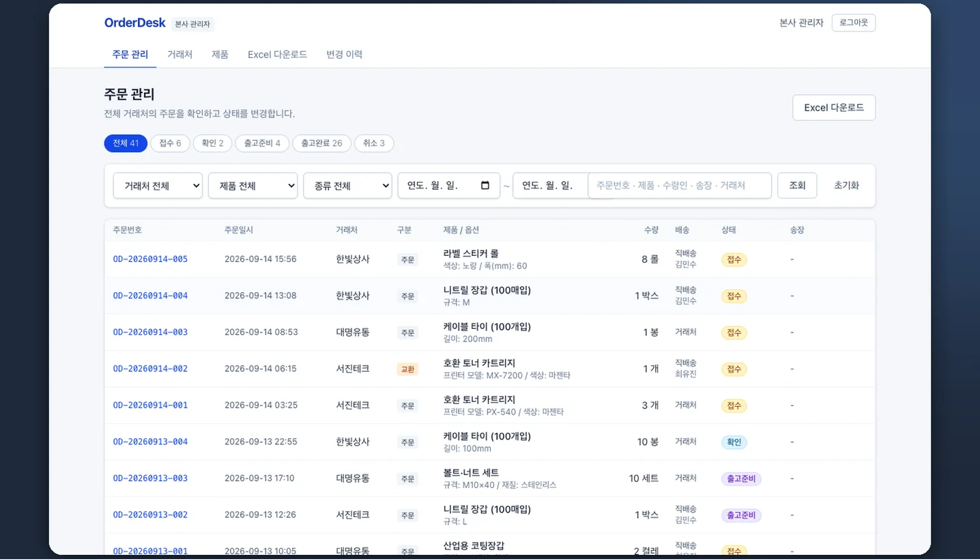Screen dimensions: 980x559
Task: Click the 접수 status badge on OD-20260914-005
Action: (734, 260)
